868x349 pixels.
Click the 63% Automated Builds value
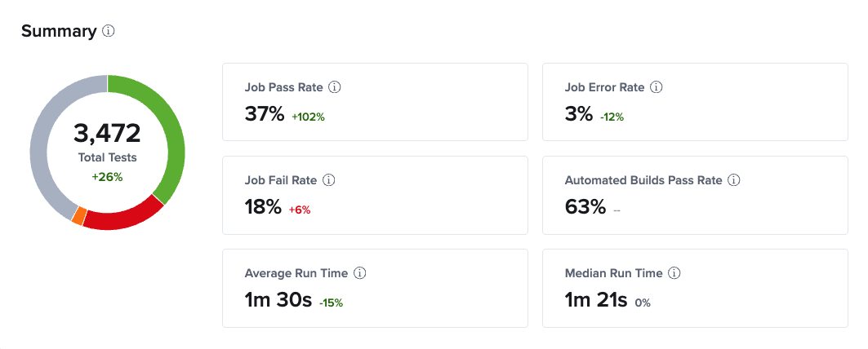[x=585, y=207]
